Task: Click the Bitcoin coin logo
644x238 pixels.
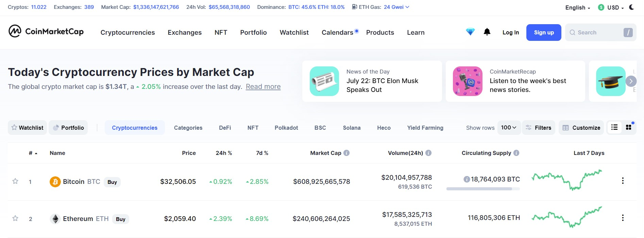Action: point(55,182)
